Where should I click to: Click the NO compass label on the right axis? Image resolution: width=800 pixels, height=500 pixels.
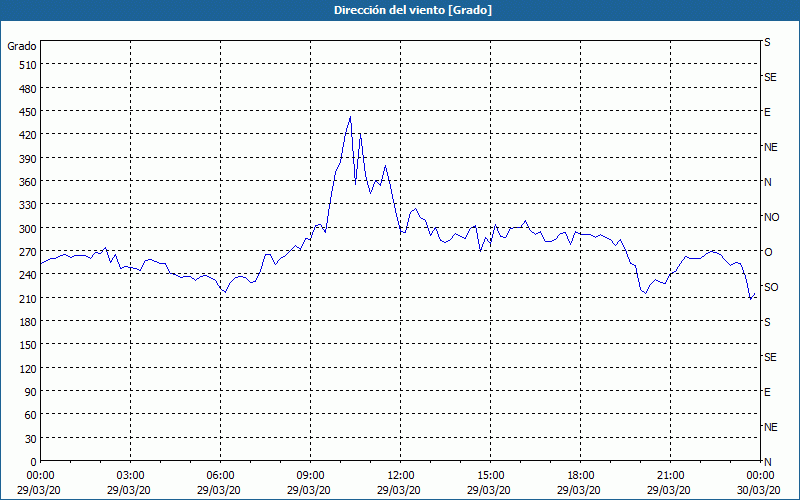(771, 217)
